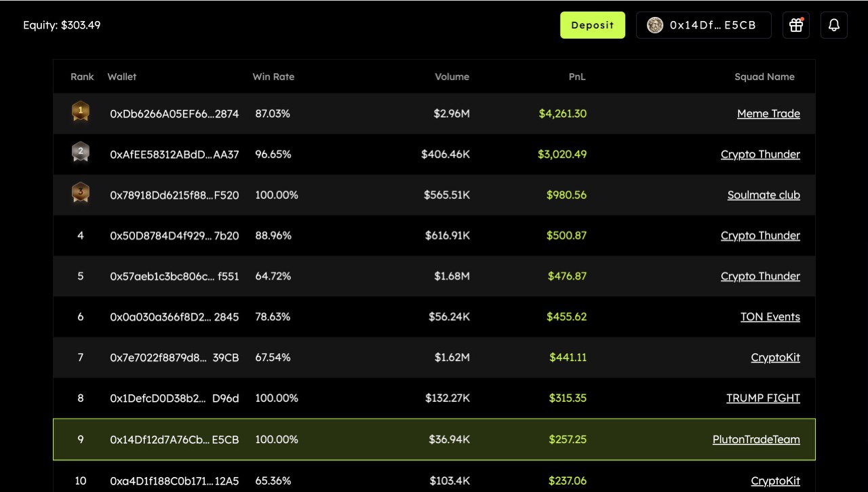
Task: Click the Volume column header
Action: coord(452,77)
